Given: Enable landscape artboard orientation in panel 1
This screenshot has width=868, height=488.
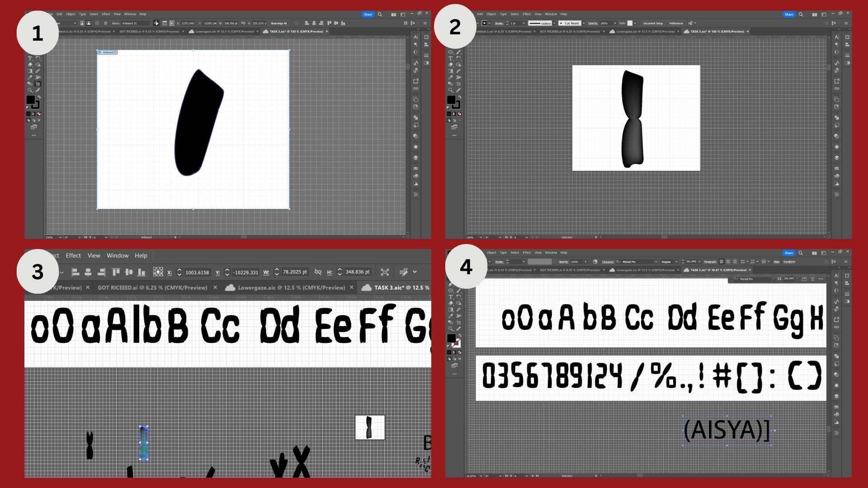Looking at the screenshot, I should pyautogui.click(x=89, y=23).
